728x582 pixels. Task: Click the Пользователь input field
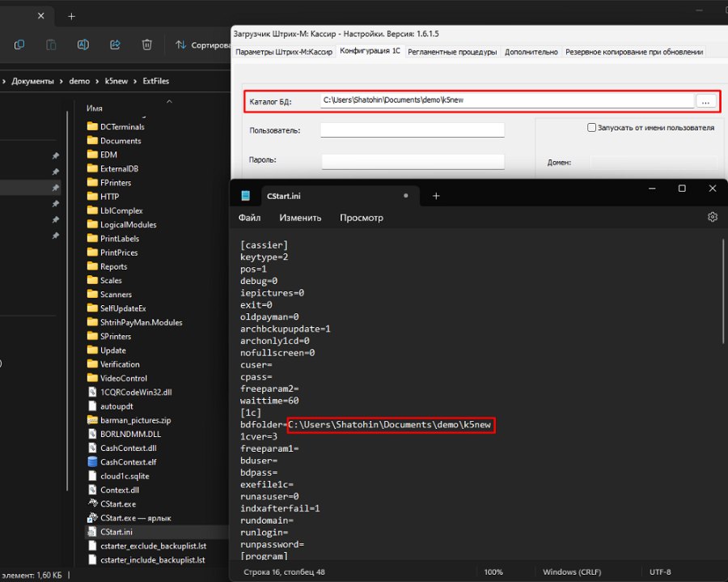(x=413, y=130)
